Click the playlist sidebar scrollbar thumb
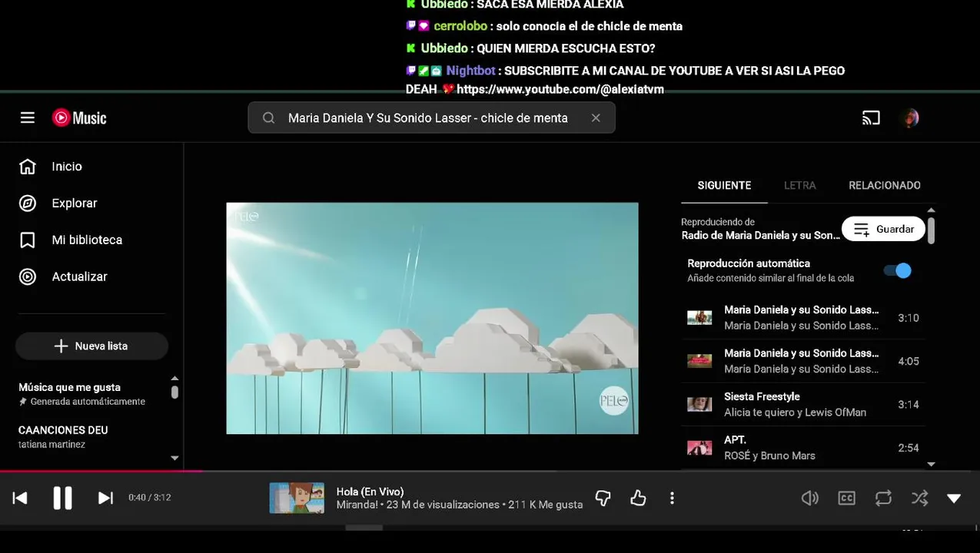This screenshot has height=553, width=980. click(x=174, y=392)
